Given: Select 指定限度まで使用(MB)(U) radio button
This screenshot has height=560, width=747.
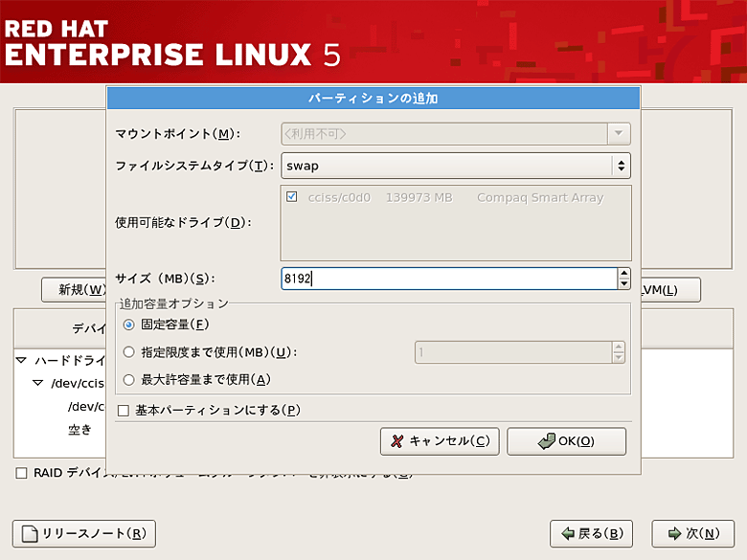Looking at the screenshot, I should [128, 352].
